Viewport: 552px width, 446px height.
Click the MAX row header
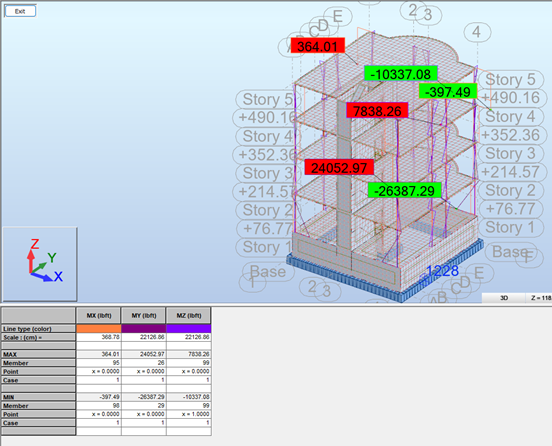38,354
